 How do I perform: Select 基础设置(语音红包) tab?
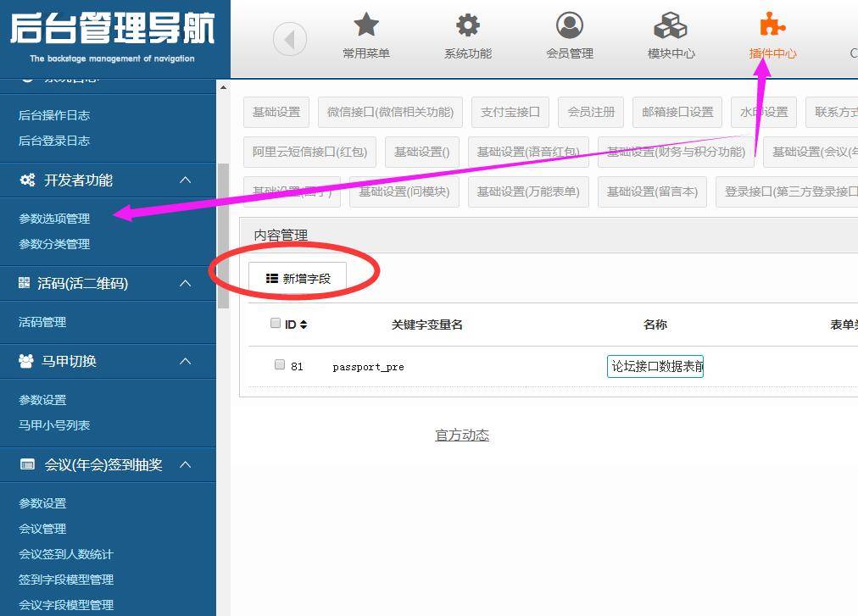click(x=528, y=152)
